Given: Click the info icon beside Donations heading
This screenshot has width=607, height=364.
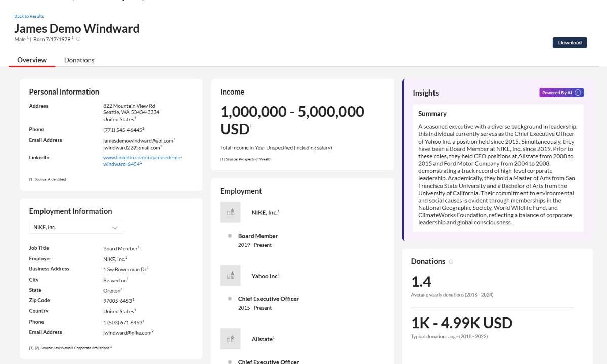Looking at the screenshot, I should 451,261.
